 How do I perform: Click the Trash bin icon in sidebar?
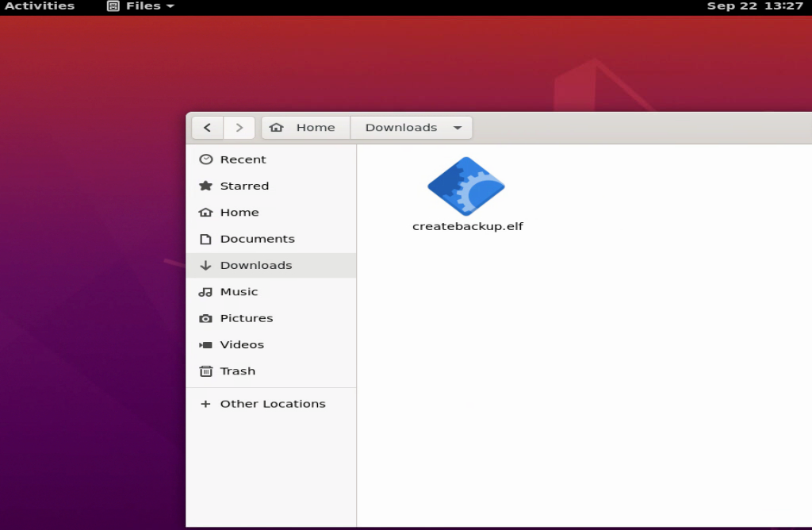point(206,371)
